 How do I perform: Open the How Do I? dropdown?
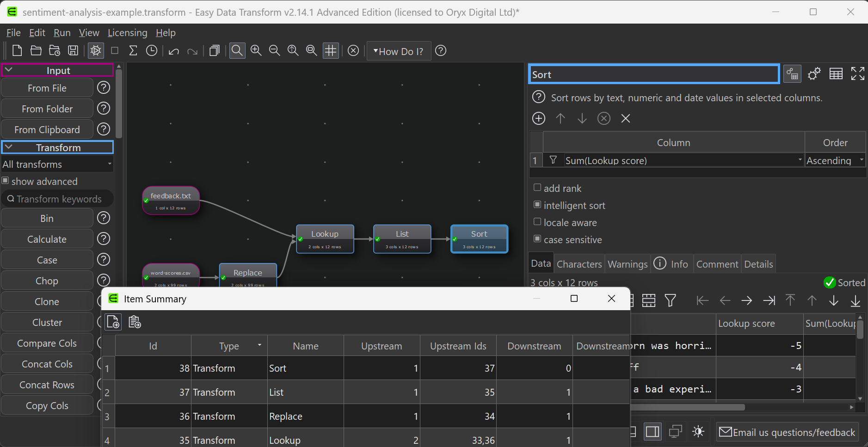(x=399, y=51)
